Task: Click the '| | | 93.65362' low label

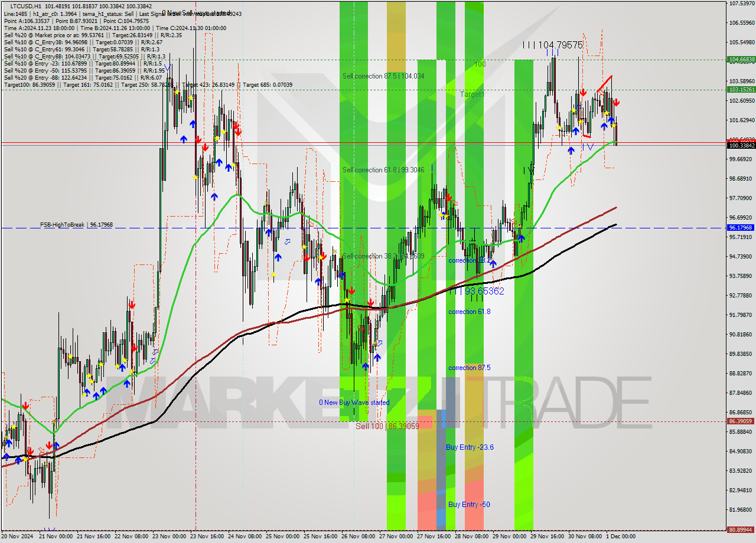Action: 475,291
